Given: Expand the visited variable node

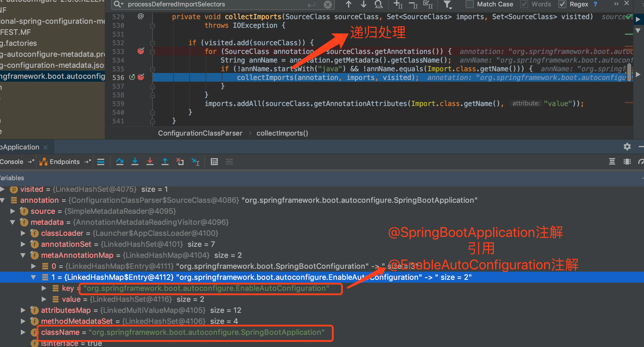Looking at the screenshot, I should point(2,189).
